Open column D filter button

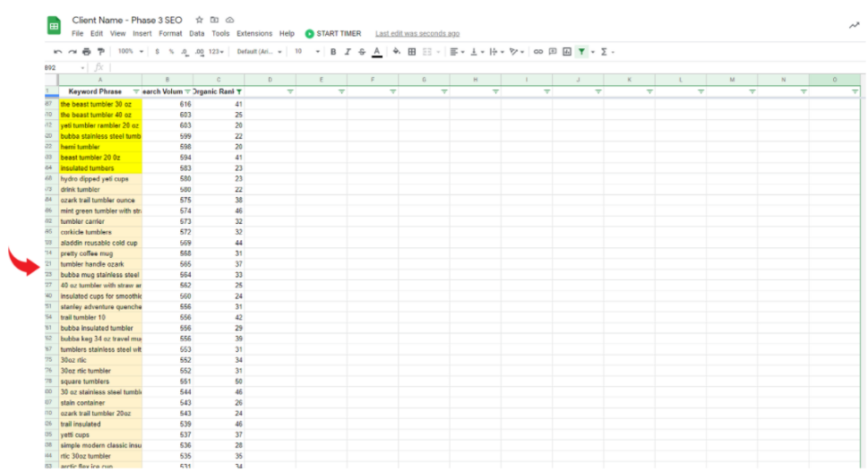(290, 91)
